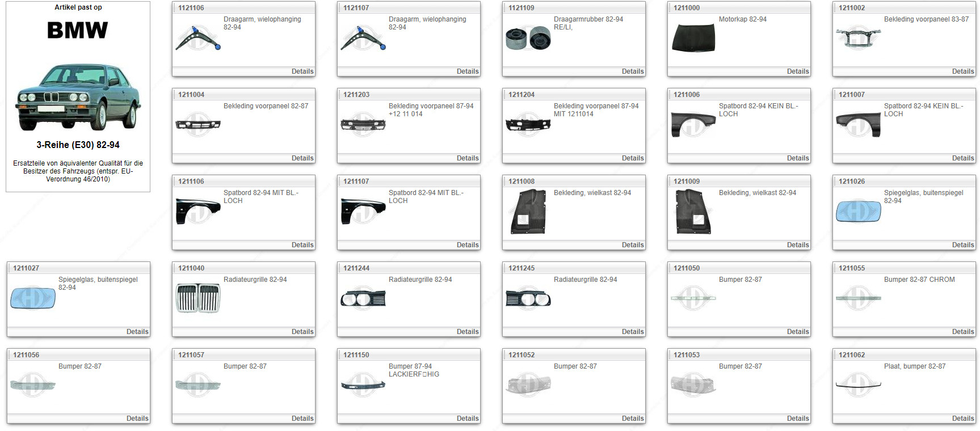Open fender image for part 1211006

click(693, 125)
